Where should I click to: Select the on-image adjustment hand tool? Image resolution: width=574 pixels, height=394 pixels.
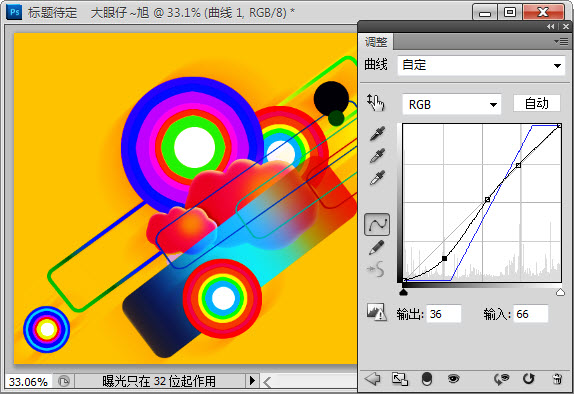click(376, 103)
